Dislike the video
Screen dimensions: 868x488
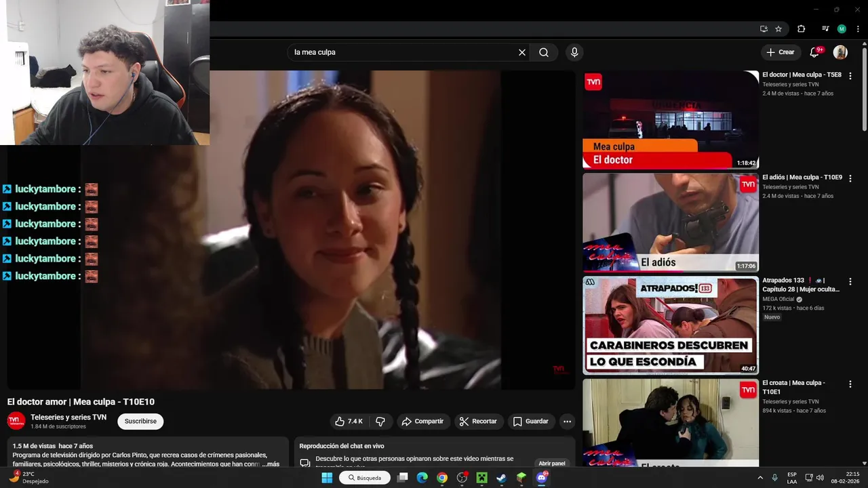[x=380, y=422]
